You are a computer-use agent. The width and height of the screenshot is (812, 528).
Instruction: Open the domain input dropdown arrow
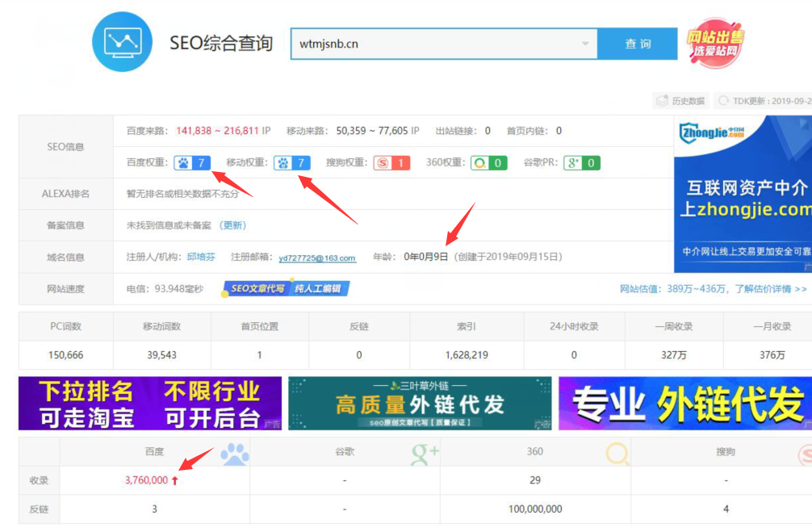click(585, 44)
